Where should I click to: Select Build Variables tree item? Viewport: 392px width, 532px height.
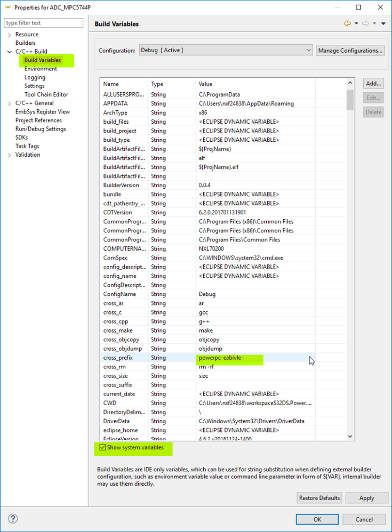(43, 60)
